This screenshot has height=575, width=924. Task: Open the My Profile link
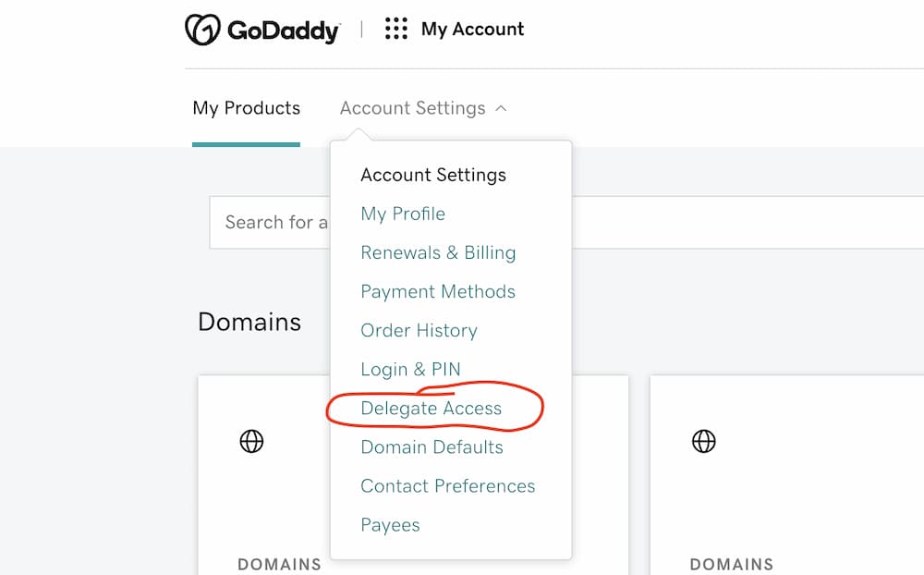coord(403,214)
